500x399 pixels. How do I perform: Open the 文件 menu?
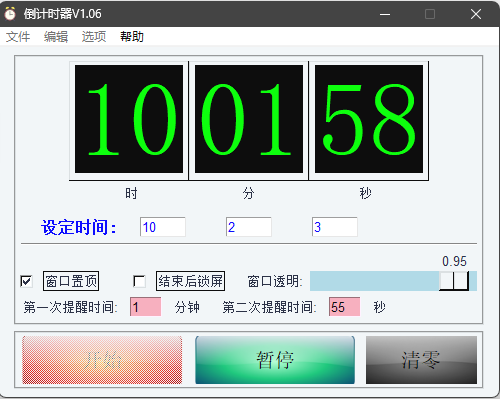18,37
